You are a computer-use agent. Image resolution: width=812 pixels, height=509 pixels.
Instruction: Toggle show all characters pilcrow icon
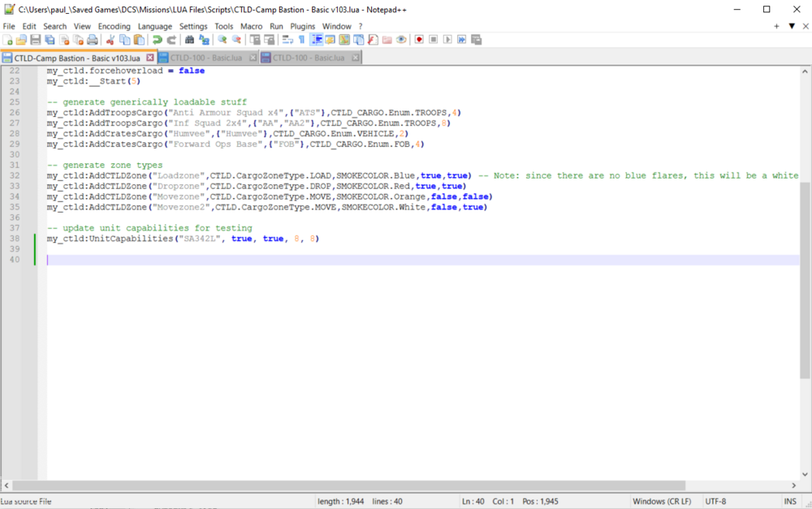[301, 40]
